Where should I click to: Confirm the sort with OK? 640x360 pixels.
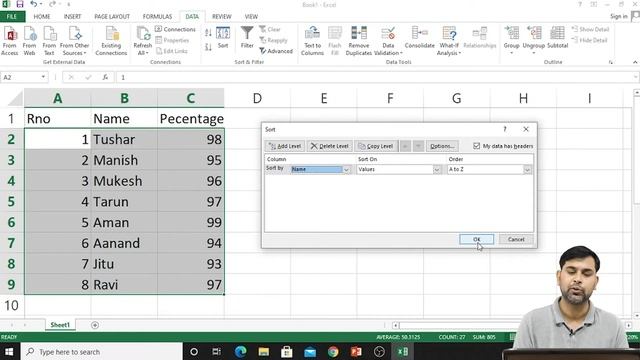click(476, 239)
